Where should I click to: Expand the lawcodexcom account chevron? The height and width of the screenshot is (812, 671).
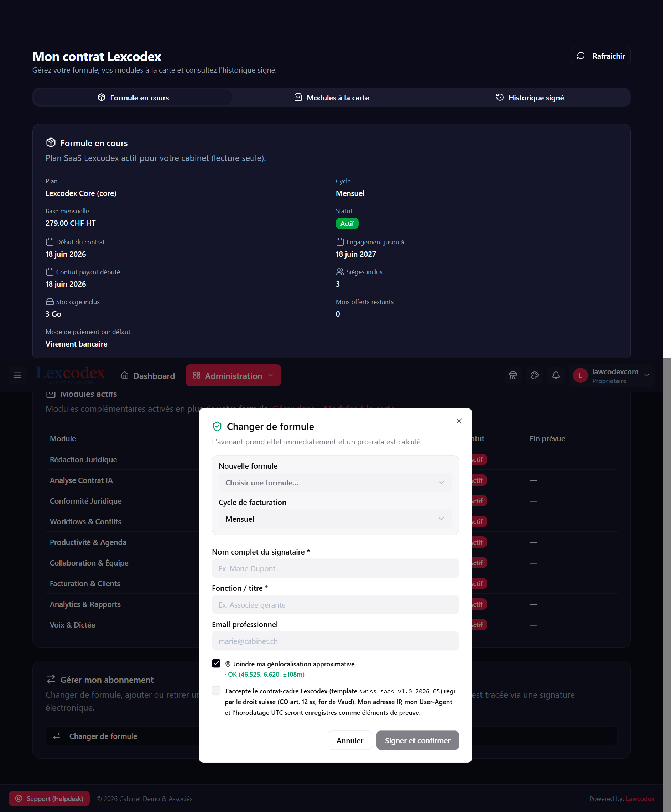click(x=646, y=375)
